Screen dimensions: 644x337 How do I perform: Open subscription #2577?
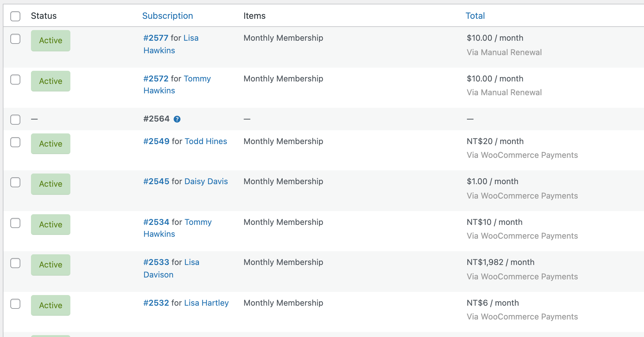tap(156, 38)
